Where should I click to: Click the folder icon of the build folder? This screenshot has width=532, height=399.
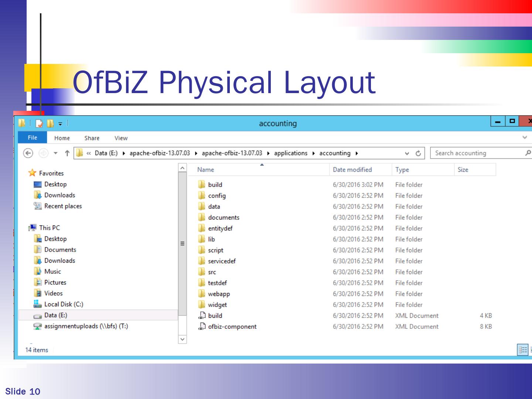(202, 184)
